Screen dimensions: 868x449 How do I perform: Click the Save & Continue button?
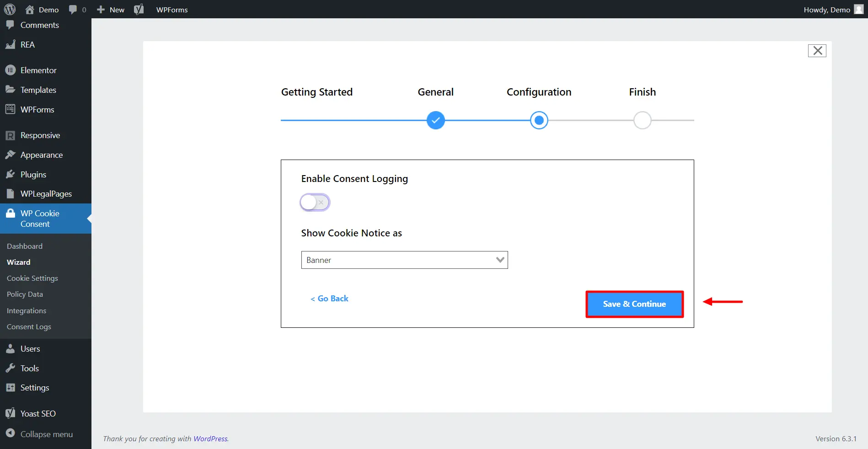tap(634, 304)
